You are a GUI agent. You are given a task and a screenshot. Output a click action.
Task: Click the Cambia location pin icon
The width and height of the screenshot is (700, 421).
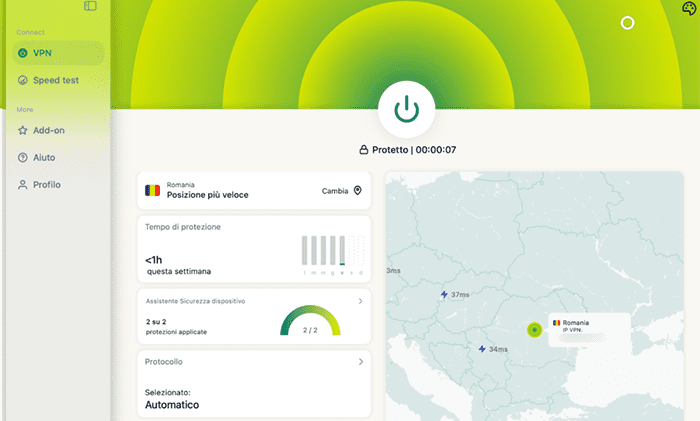pyautogui.click(x=357, y=191)
